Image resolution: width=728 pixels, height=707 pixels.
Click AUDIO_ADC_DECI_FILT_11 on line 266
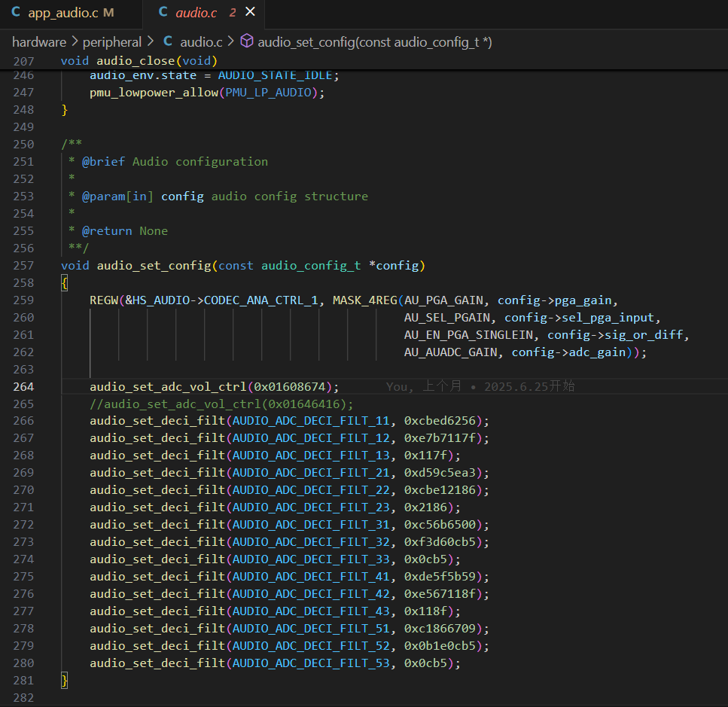click(311, 421)
